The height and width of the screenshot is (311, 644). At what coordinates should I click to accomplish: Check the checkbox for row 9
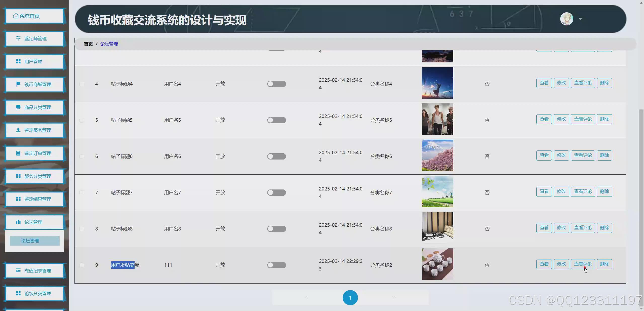82,265
